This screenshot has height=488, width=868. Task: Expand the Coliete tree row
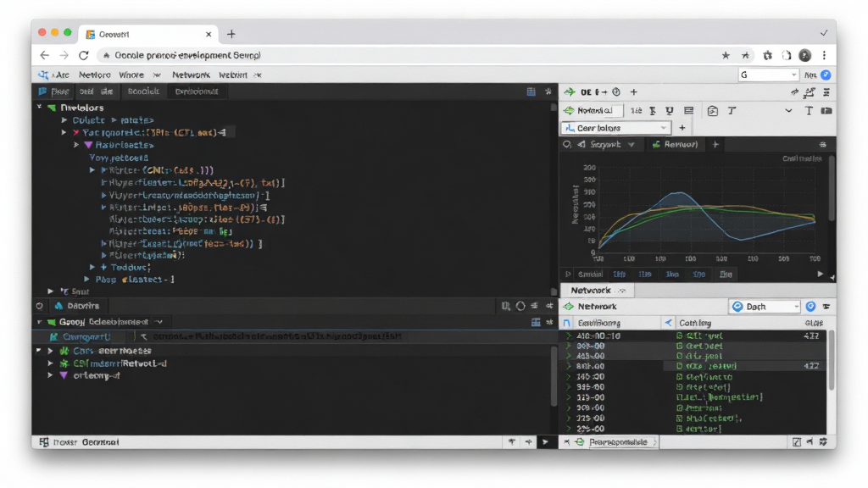(64, 120)
